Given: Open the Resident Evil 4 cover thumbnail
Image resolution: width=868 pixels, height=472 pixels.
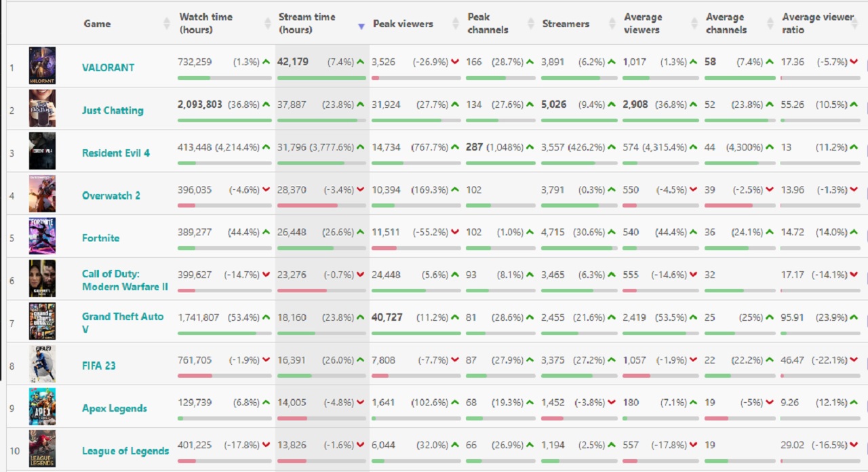Looking at the screenshot, I should click(42, 151).
